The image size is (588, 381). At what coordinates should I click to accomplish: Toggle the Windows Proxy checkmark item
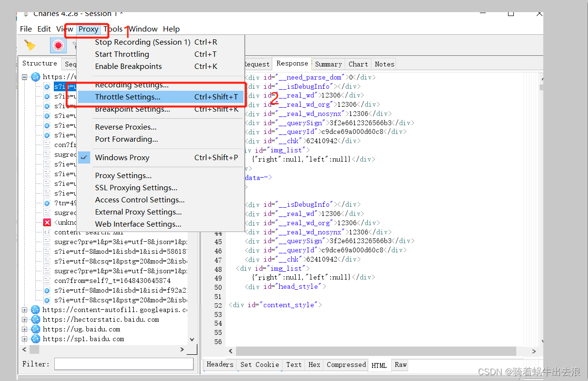[161, 157]
